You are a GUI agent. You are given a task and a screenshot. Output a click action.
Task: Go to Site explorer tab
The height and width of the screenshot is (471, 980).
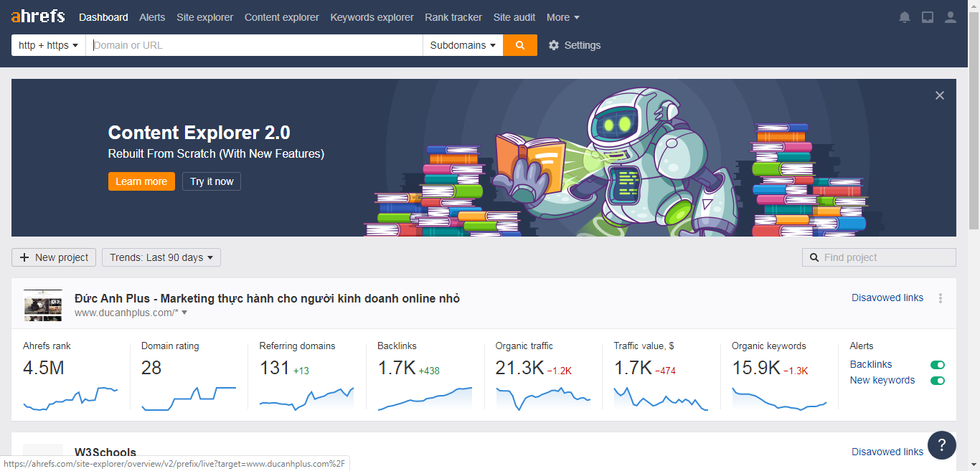(204, 17)
